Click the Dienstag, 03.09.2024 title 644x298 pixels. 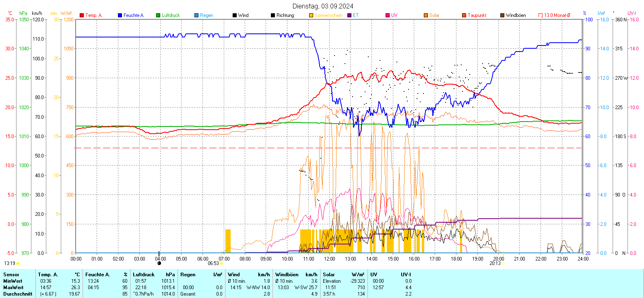pyautogui.click(x=323, y=6)
